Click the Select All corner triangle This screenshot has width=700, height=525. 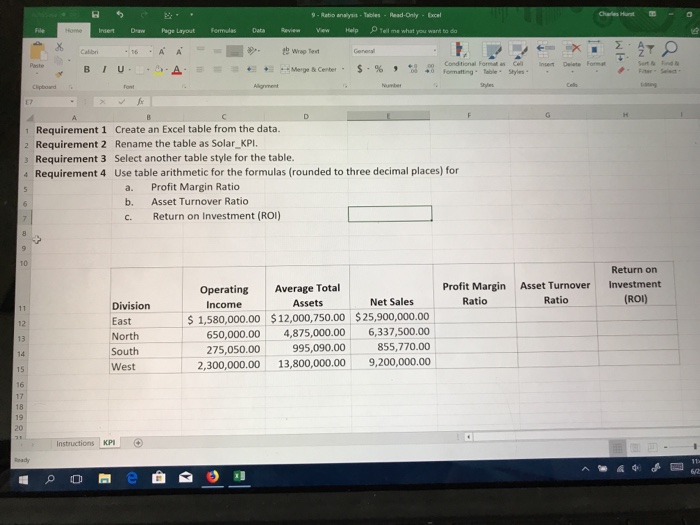pos(29,118)
